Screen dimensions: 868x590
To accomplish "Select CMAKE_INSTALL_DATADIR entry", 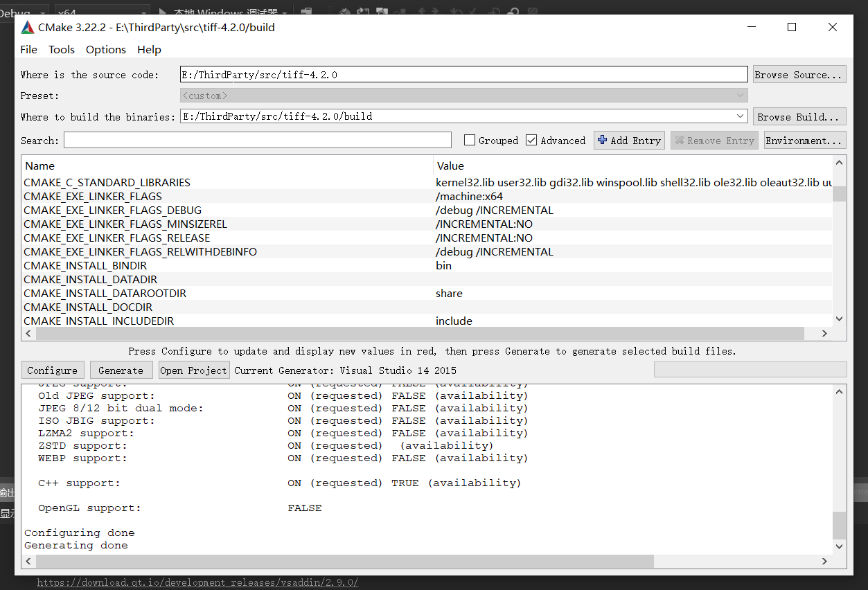I will tap(91, 279).
